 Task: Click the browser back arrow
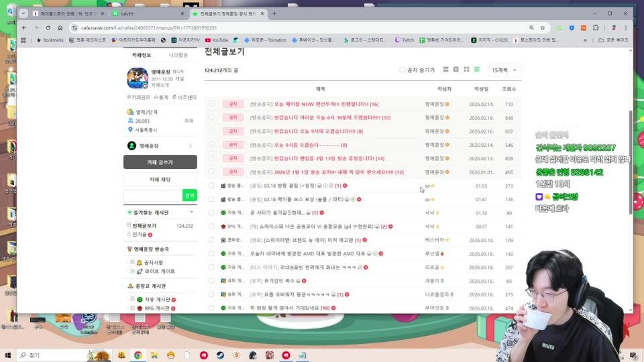pyautogui.click(x=24, y=27)
